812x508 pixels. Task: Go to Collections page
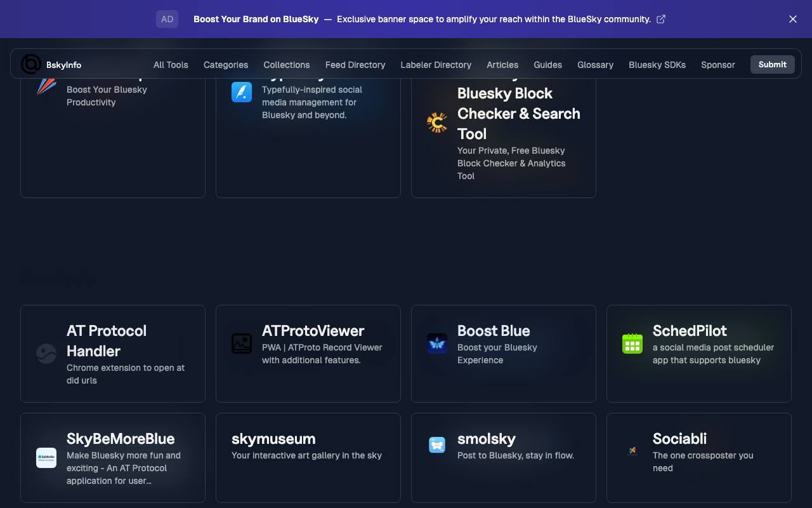pos(287,65)
